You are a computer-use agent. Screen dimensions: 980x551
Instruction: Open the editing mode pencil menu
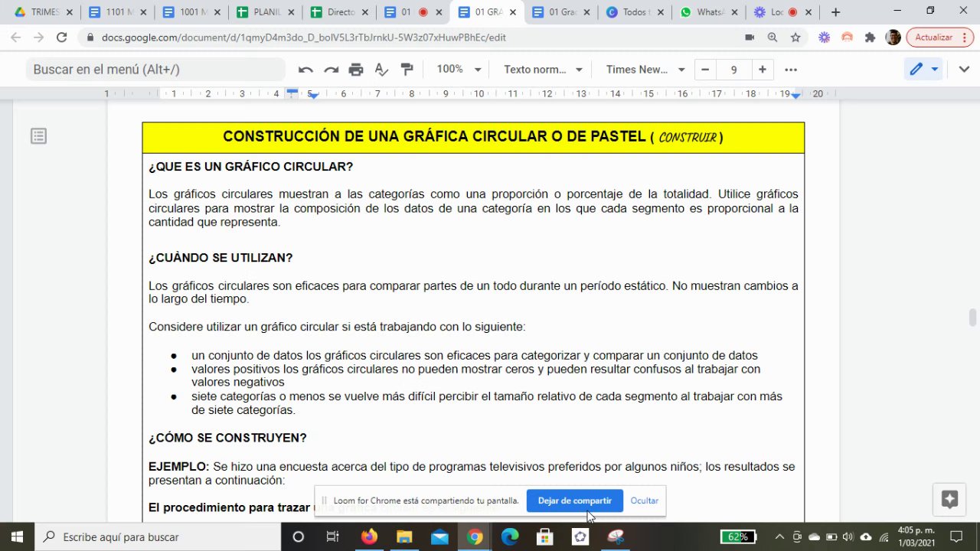pos(923,70)
